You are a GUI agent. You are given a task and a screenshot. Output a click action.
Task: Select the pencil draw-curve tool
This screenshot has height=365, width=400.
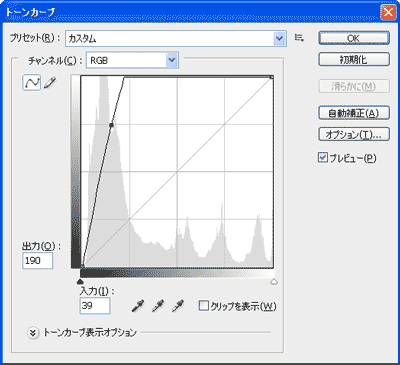tap(50, 82)
